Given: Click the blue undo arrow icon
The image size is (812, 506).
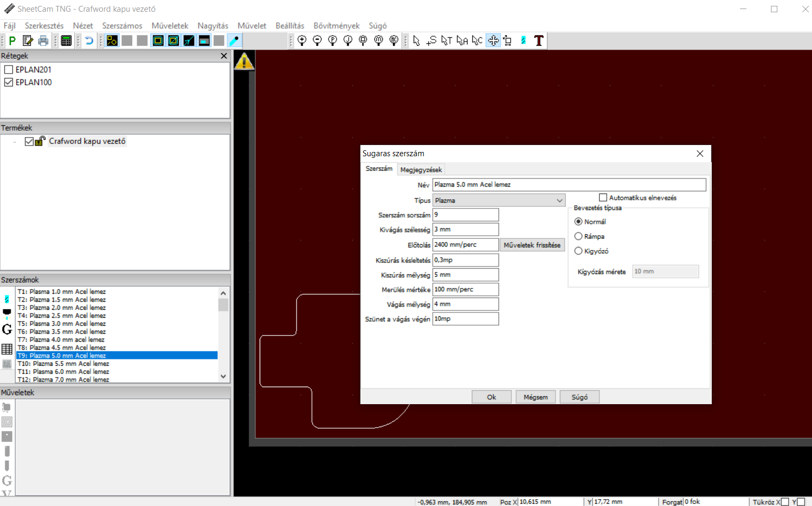Looking at the screenshot, I should 89,41.
